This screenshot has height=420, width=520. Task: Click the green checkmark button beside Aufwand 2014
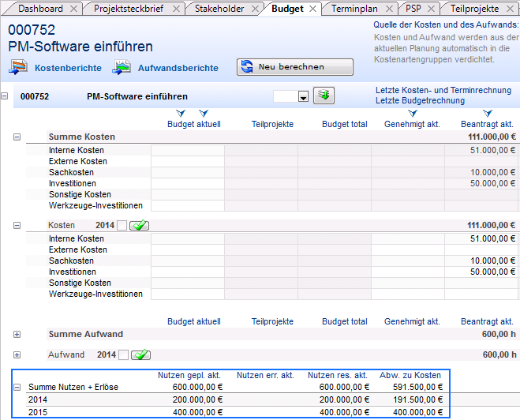(x=140, y=354)
